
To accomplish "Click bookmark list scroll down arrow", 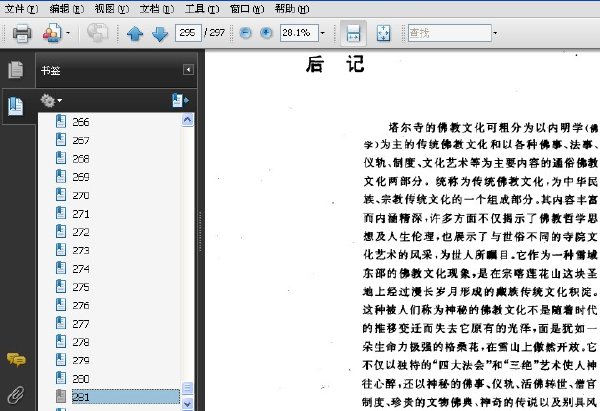I will pyautogui.click(x=187, y=404).
